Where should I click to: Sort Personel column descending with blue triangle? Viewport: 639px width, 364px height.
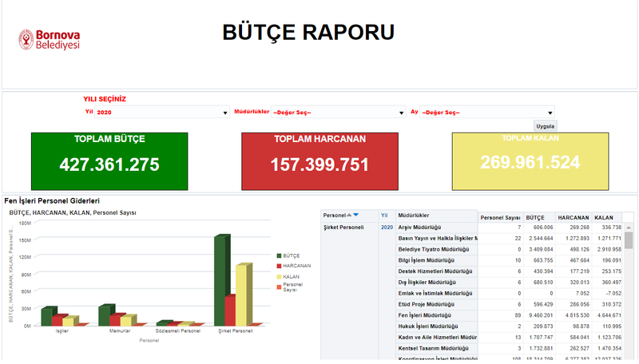click(x=355, y=215)
